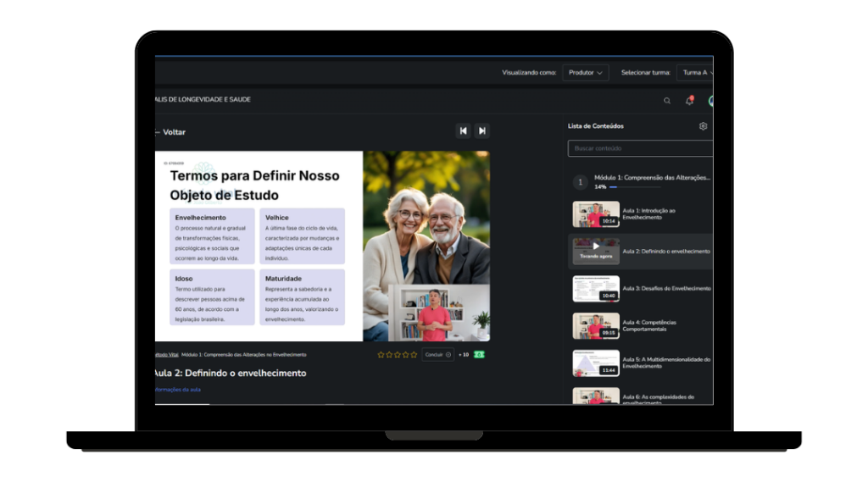Open Informações da aula link
Image resolution: width=868 pixels, height=482 pixels.
178,390
